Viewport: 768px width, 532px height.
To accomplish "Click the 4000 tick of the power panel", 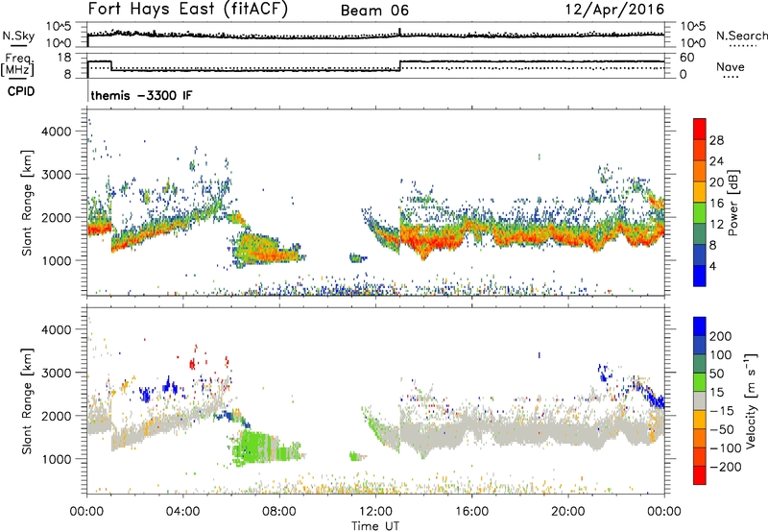I will [x=57, y=132].
